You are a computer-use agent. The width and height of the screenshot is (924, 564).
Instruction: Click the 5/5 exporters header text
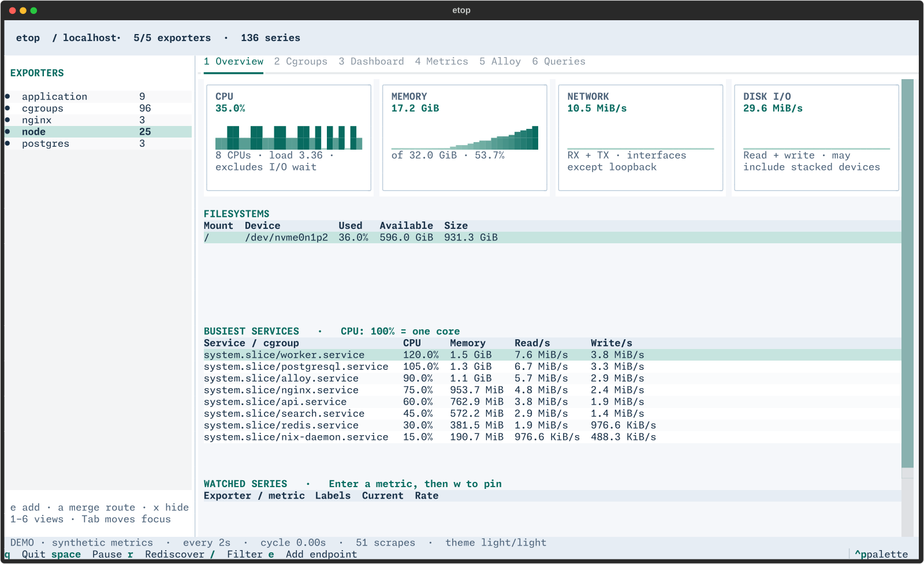172,38
